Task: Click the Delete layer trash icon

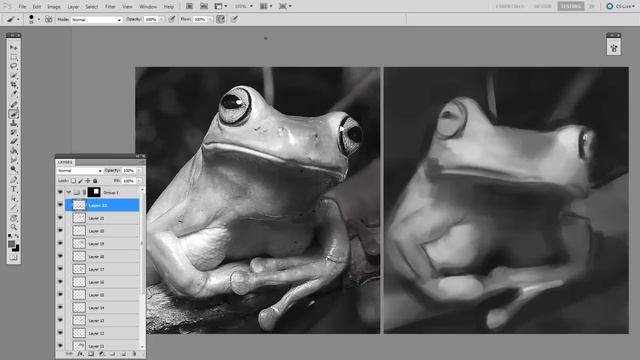Action: pyautogui.click(x=134, y=354)
